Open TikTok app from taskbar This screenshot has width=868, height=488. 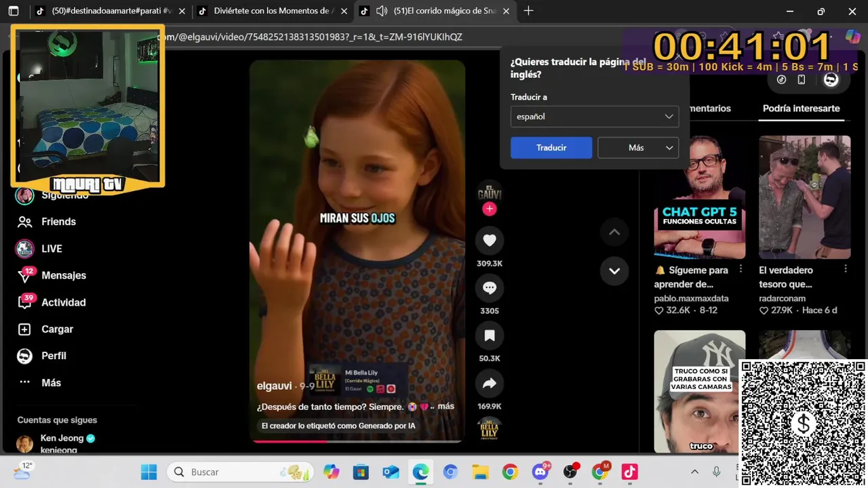click(x=630, y=472)
